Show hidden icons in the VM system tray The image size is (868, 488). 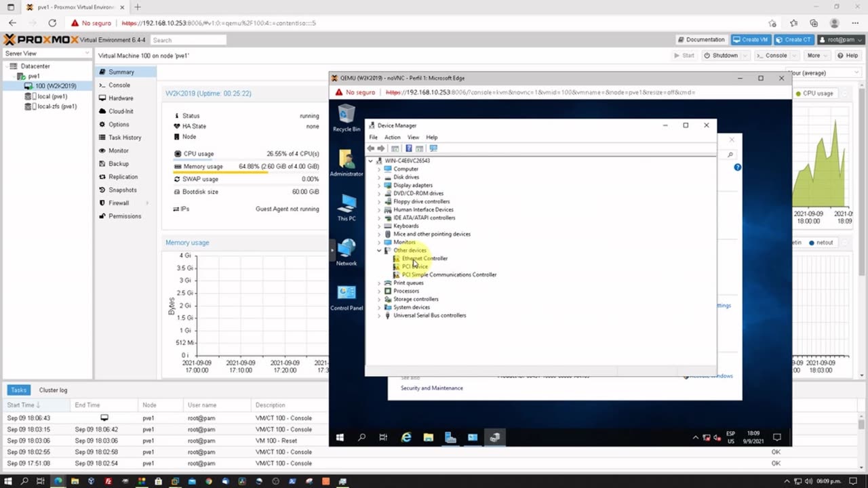click(696, 438)
